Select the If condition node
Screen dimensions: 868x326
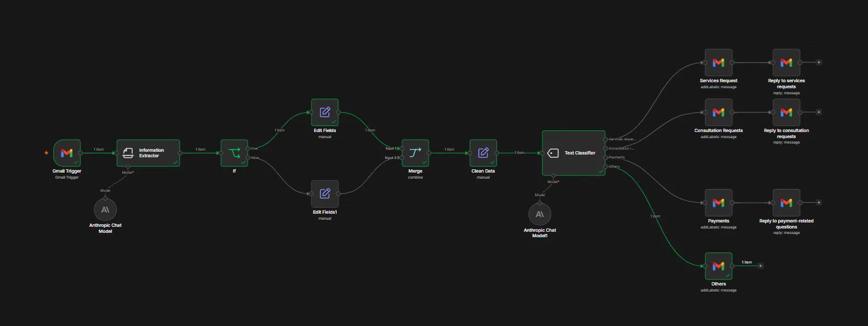click(234, 153)
